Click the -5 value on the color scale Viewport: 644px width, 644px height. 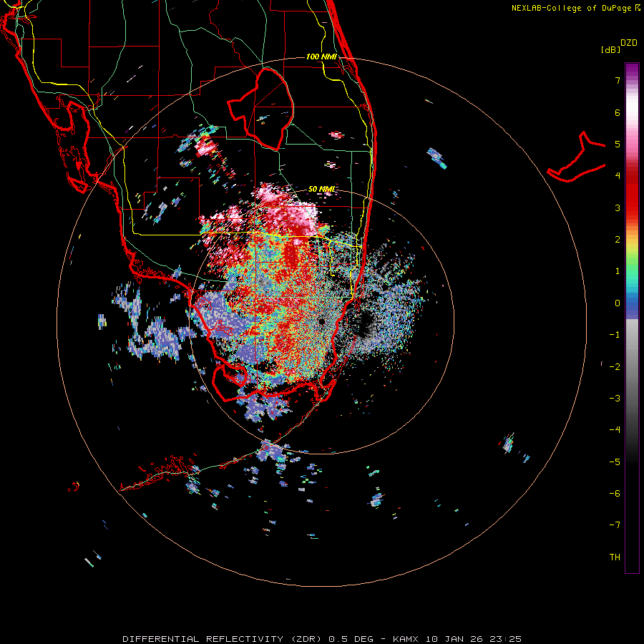615,462
